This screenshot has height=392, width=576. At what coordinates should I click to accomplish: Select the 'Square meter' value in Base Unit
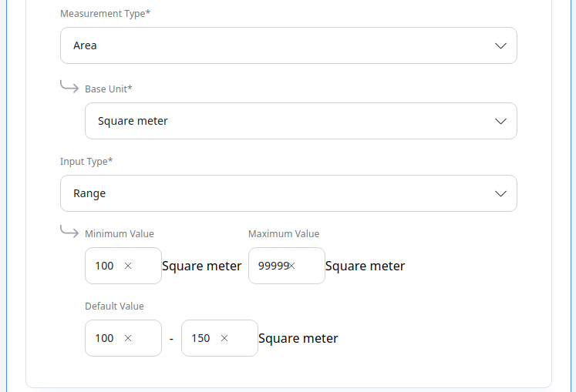(x=133, y=121)
